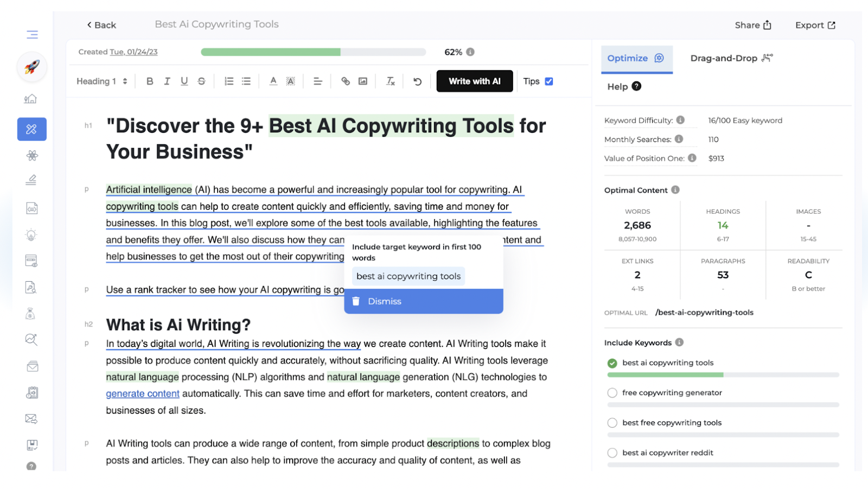Screen dimensions: 868x489
Task: Toggle the 'best ai copywriting tools' keyword check
Action: coord(612,363)
